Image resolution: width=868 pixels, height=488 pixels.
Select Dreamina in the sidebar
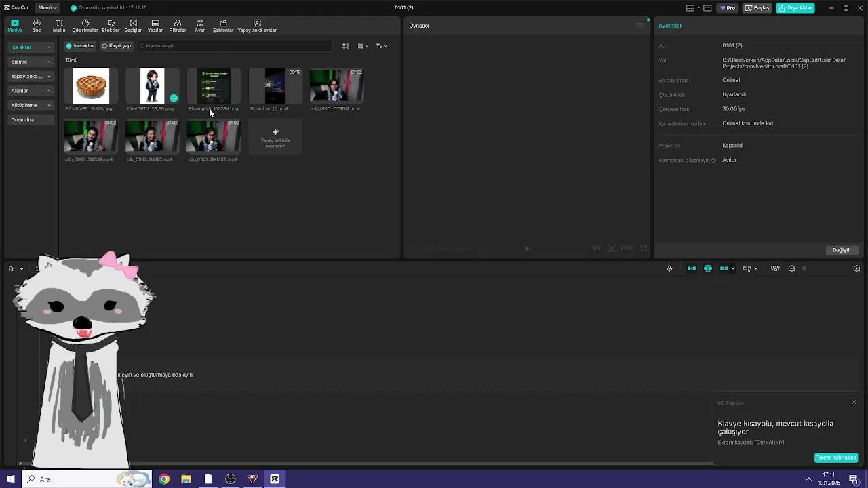pyautogui.click(x=31, y=119)
